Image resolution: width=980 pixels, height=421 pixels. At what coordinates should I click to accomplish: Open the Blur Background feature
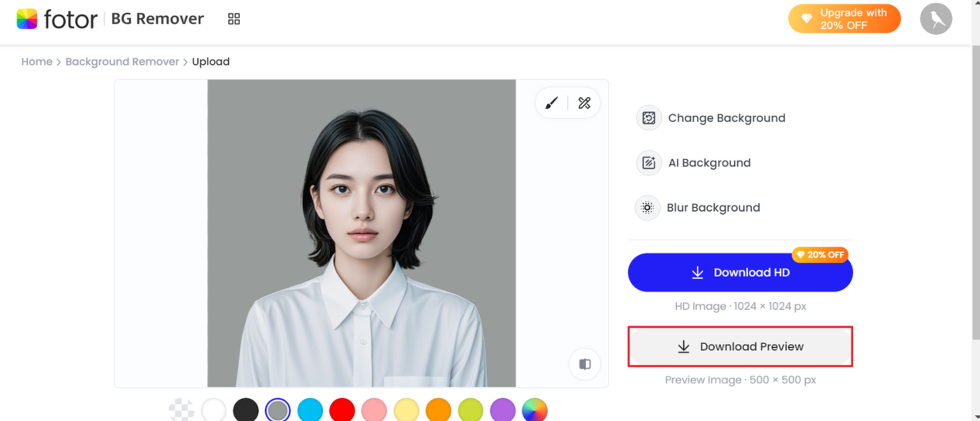pyautogui.click(x=713, y=208)
